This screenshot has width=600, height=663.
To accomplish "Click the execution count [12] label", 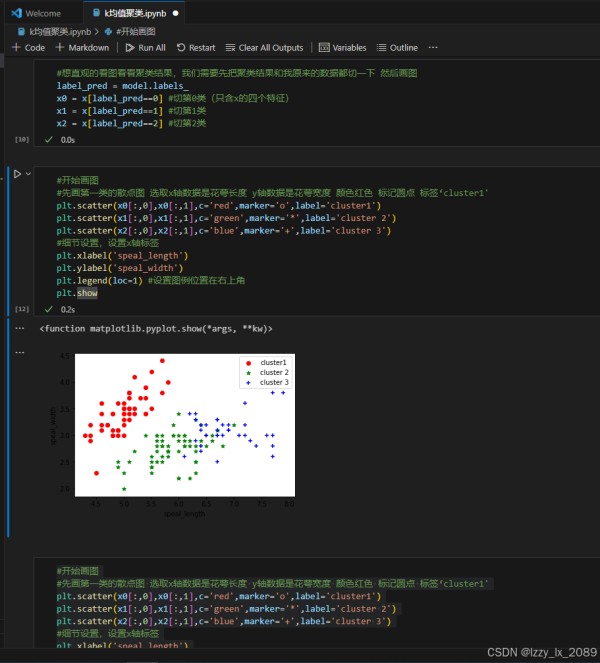I will tap(22, 309).
